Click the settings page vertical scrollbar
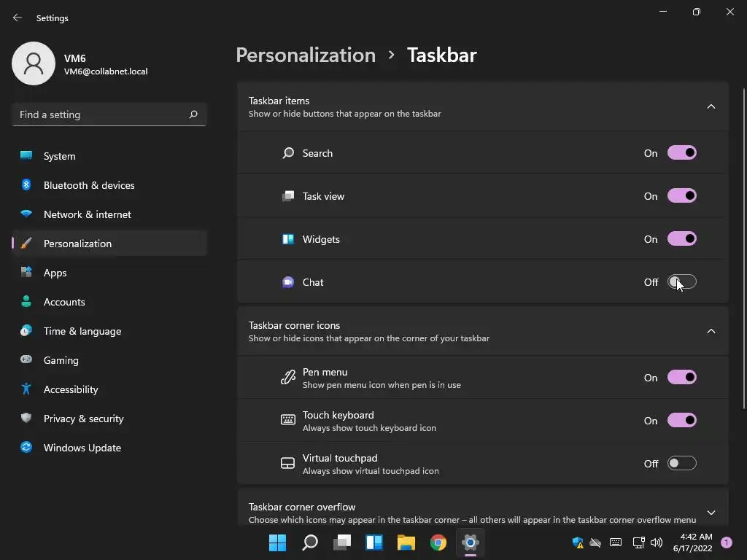747x560 pixels. point(743,249)
